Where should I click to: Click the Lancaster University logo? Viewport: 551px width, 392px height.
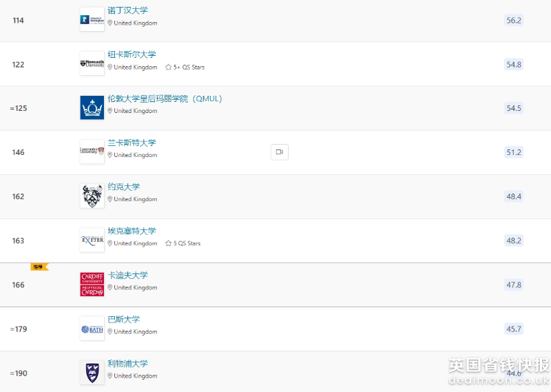[x=92, y=152]
